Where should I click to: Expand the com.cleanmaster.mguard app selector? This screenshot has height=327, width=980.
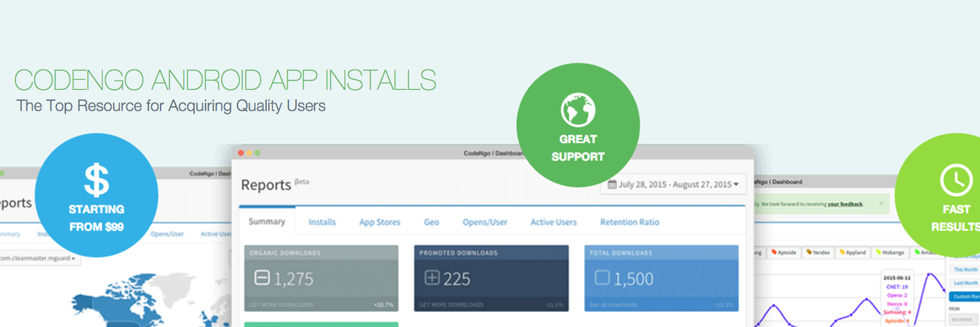point(41,259)
